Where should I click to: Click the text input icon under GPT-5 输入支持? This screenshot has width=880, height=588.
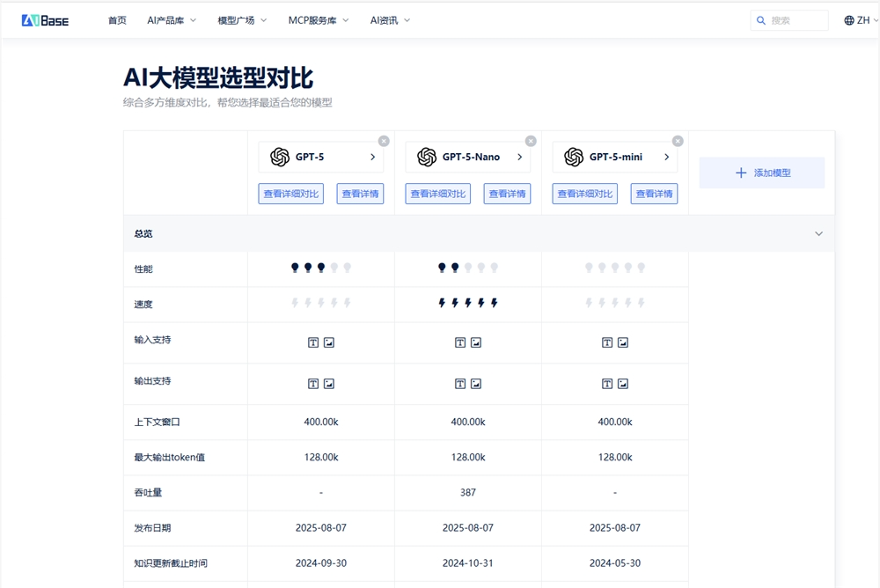click(312, 342)
